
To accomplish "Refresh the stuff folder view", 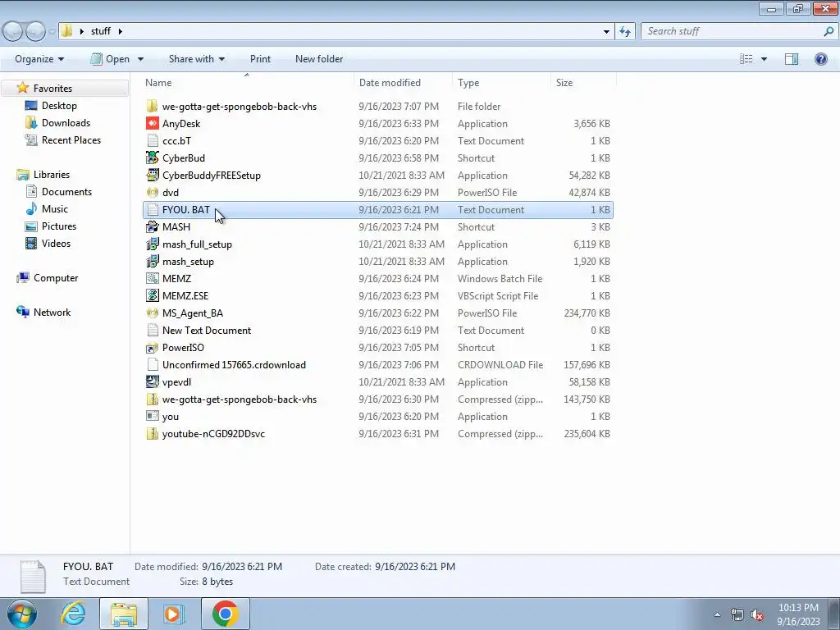I will click(624, 32).
